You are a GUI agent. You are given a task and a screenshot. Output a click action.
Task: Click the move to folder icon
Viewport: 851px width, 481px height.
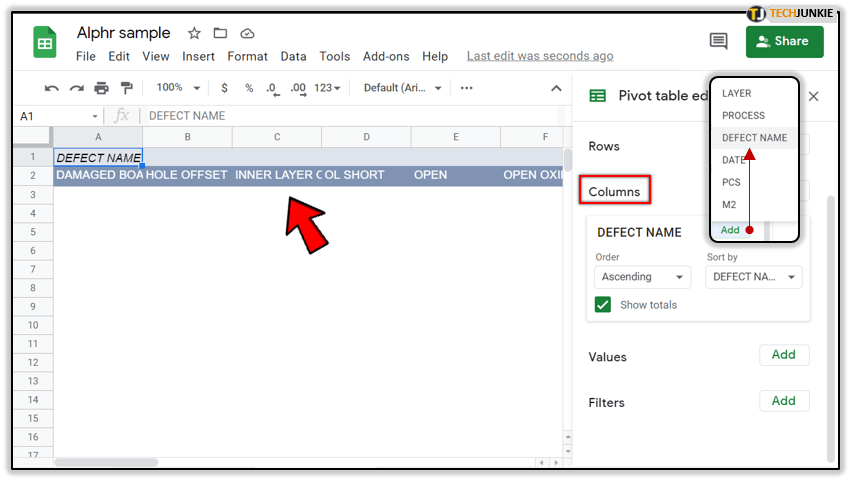[x=220, y=34]
